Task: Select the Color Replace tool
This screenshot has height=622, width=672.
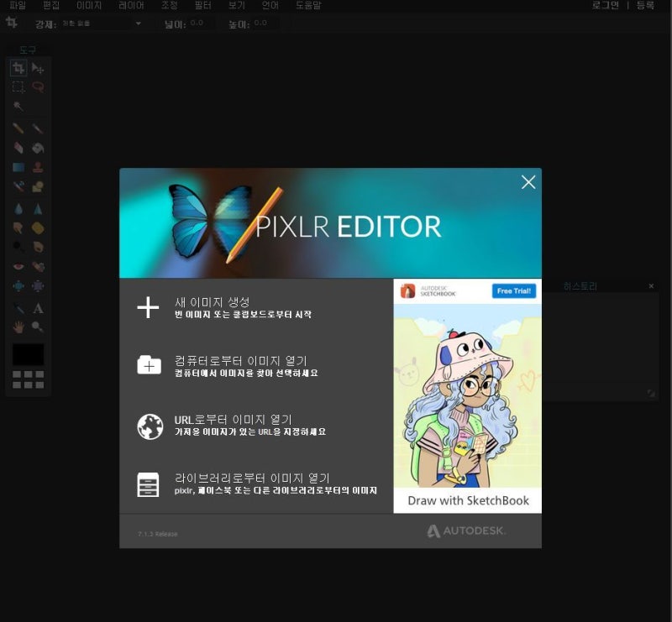Action: click(x=18, y=186)
